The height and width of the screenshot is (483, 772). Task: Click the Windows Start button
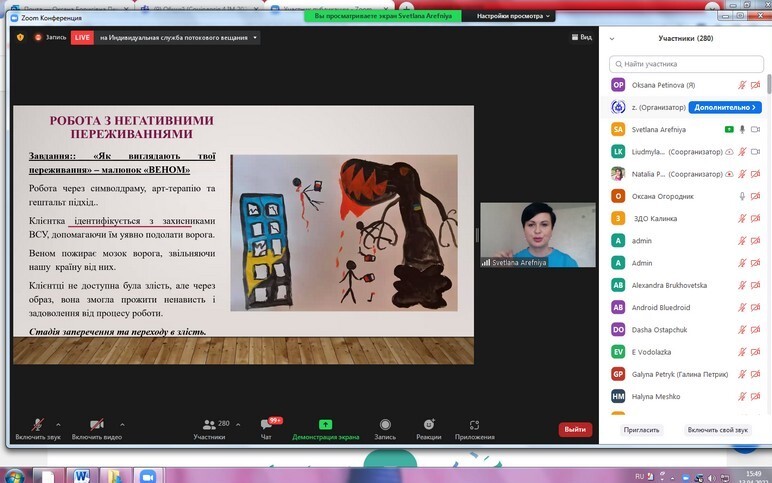pyautogui.click(x=14, y=477)
